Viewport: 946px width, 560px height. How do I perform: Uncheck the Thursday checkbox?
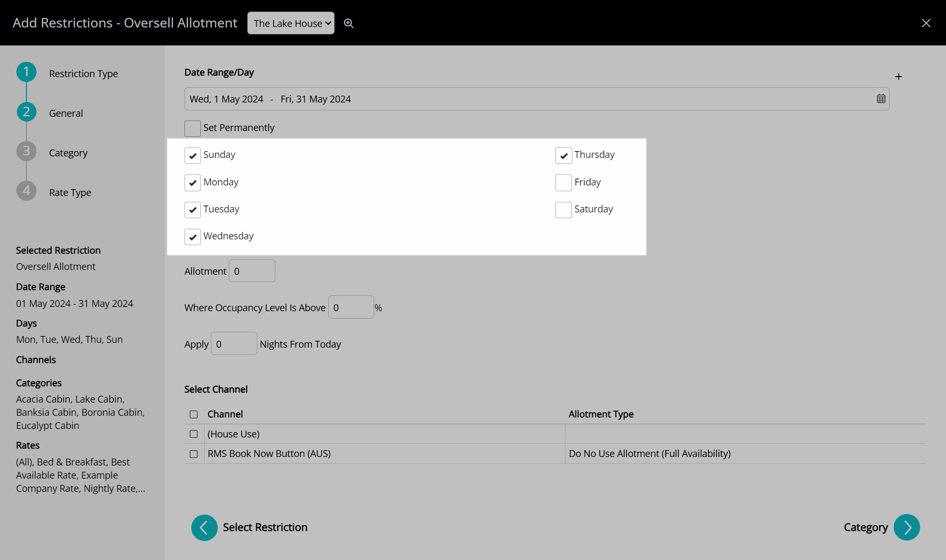563,155
